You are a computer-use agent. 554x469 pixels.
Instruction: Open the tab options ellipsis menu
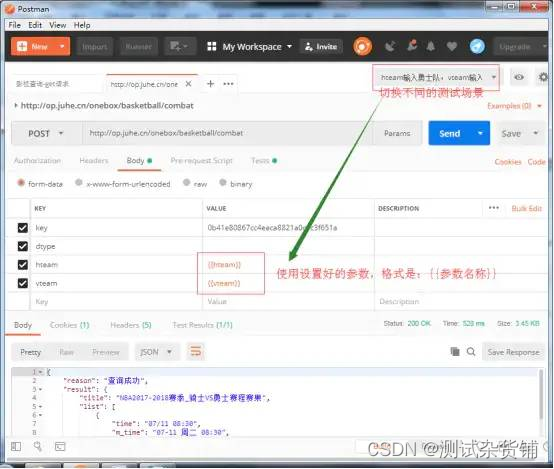tap(228, 84)
